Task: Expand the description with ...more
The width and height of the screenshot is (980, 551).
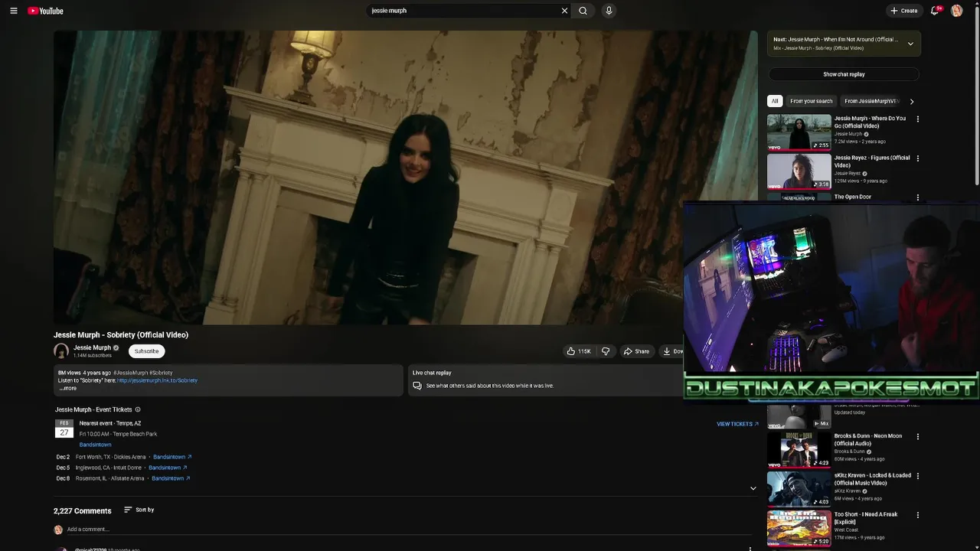Action: click(68, 388)
